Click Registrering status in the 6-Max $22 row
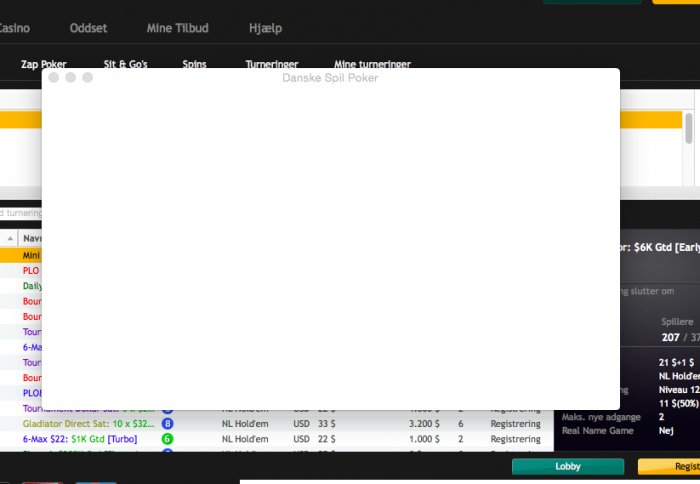Image resolution: width=700 pixels, height=484 pixels. tap(516, 439)
